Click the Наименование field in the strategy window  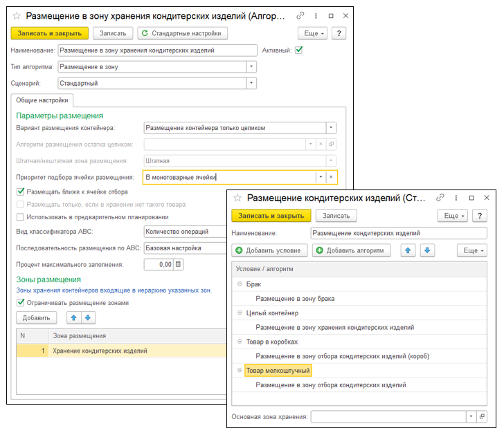(399, 233)
